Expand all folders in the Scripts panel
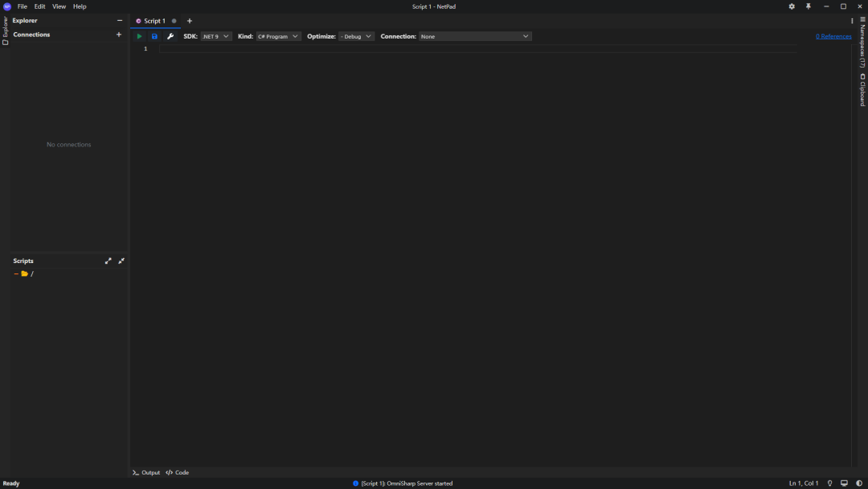 click(108, 261)
